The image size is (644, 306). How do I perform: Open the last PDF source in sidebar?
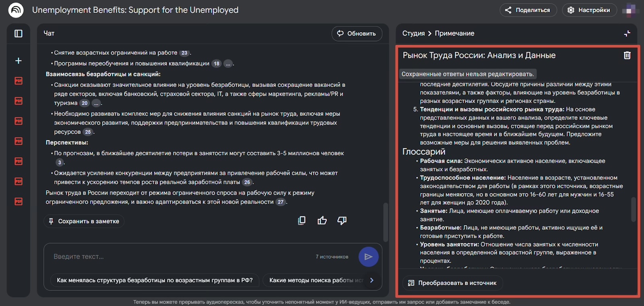(x=19, y=201)
